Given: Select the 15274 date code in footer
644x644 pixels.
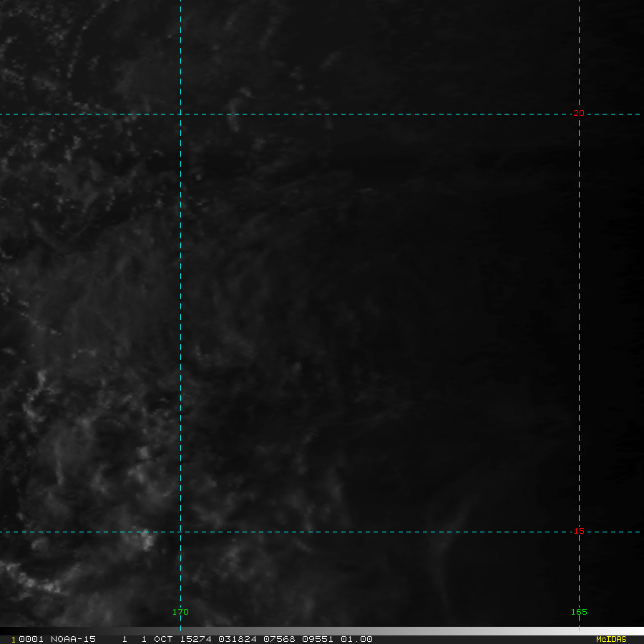Looking at the screenshot, I should [192, 639].
